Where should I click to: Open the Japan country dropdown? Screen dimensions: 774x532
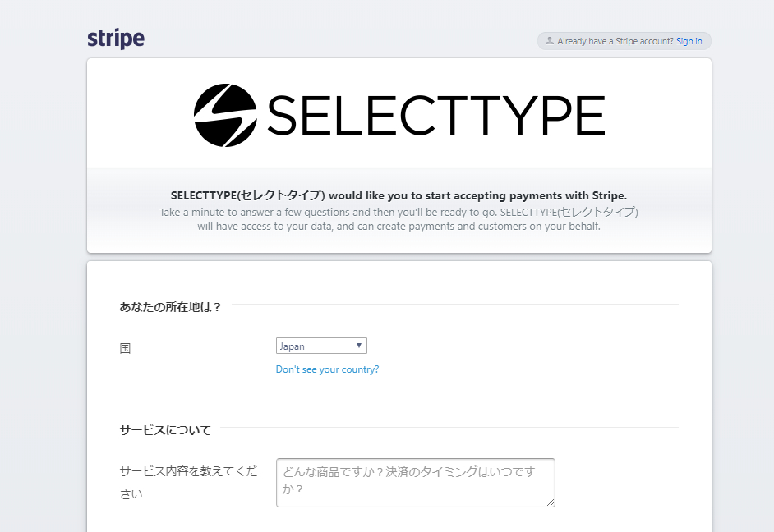321,346
